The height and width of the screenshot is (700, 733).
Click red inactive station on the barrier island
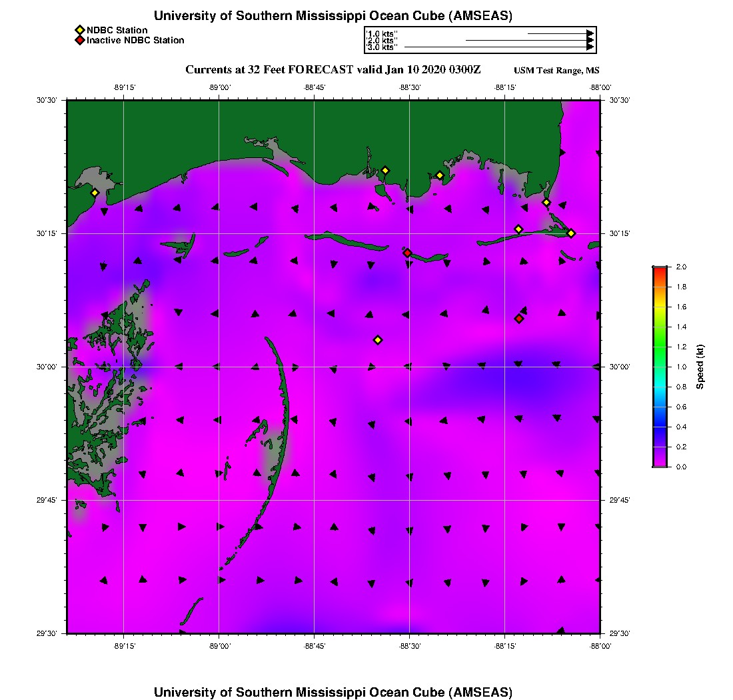click(x=407, y=253)
